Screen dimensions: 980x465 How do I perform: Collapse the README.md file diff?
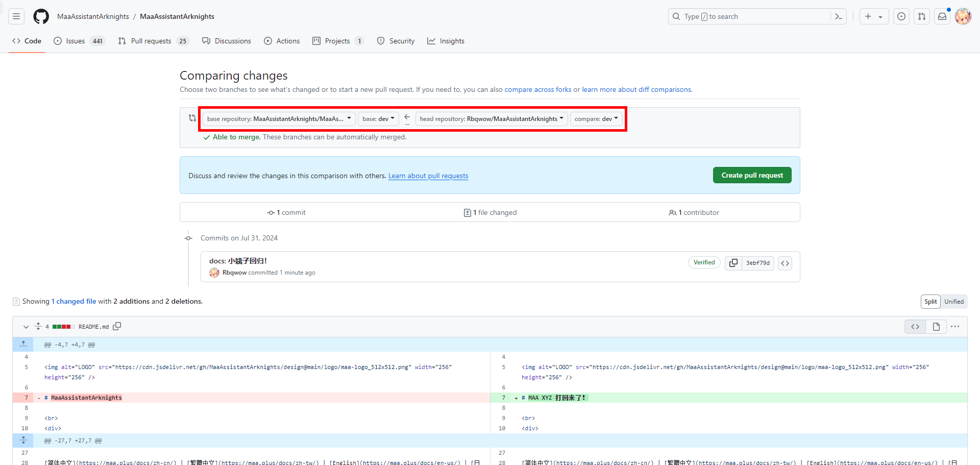(x=26, y=327)
